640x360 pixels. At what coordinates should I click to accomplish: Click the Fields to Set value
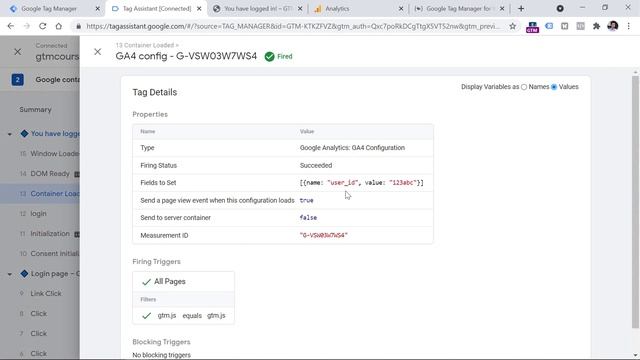pyautogui.click(x=362, y=183)
